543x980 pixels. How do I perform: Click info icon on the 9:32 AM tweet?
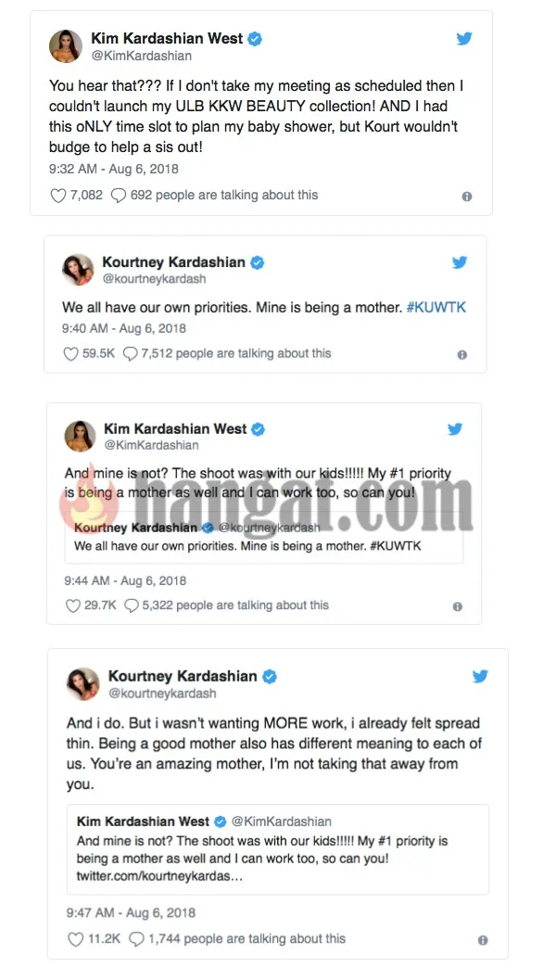pos(467,197)
